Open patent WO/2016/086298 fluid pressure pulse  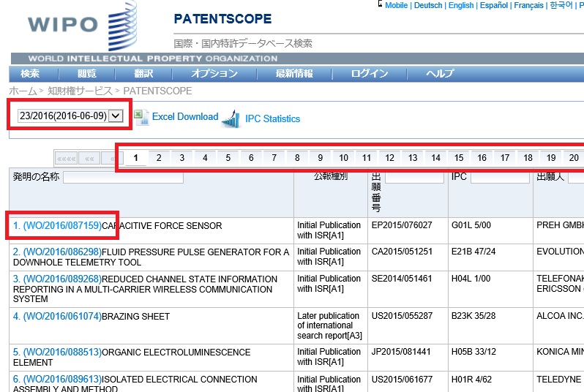[57, 252]
